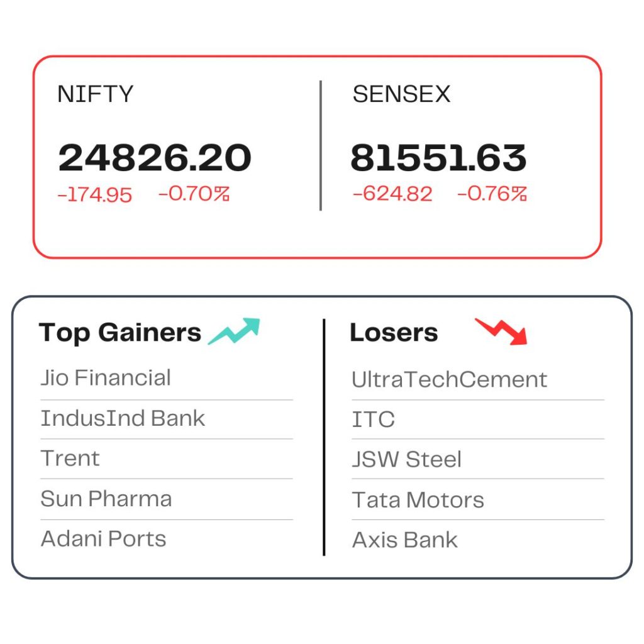Select Trent from the gainers list

pos(70,458)
